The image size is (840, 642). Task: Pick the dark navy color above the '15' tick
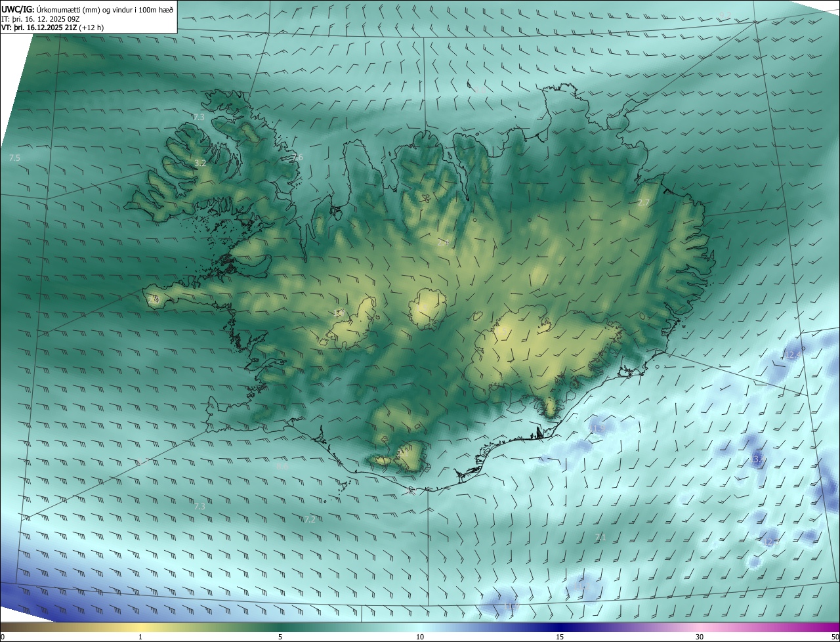click(560, 627)
